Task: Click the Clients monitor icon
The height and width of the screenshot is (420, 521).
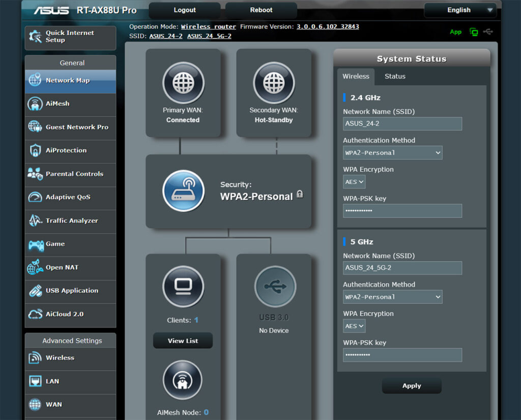Action: (x=183, y=287)
